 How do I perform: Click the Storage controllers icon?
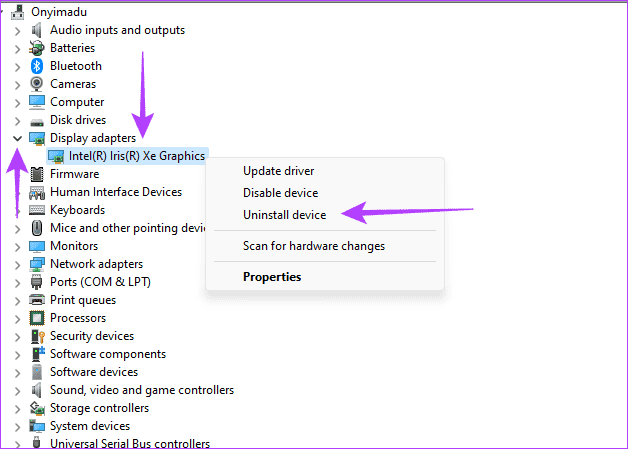coord(36,408)
